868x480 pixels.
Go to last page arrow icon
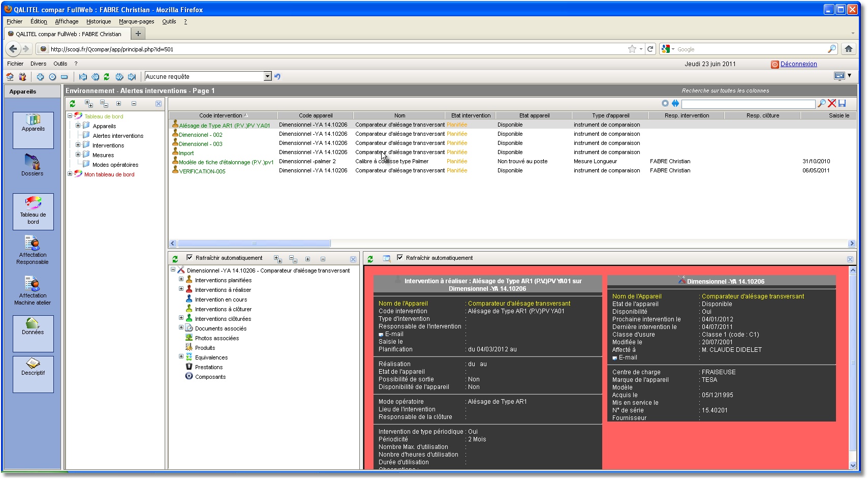132,77
